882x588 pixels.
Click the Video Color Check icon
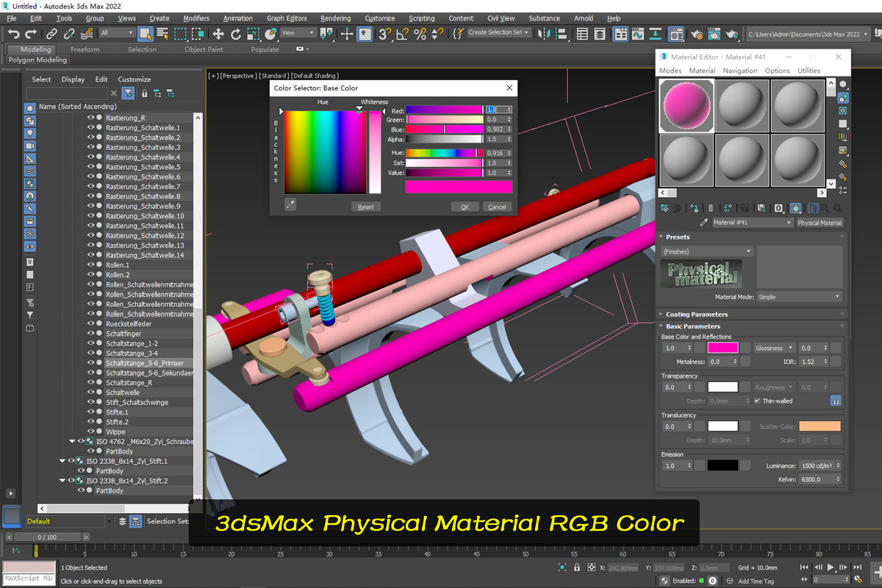pyautogui.click(x=843, y=137)
